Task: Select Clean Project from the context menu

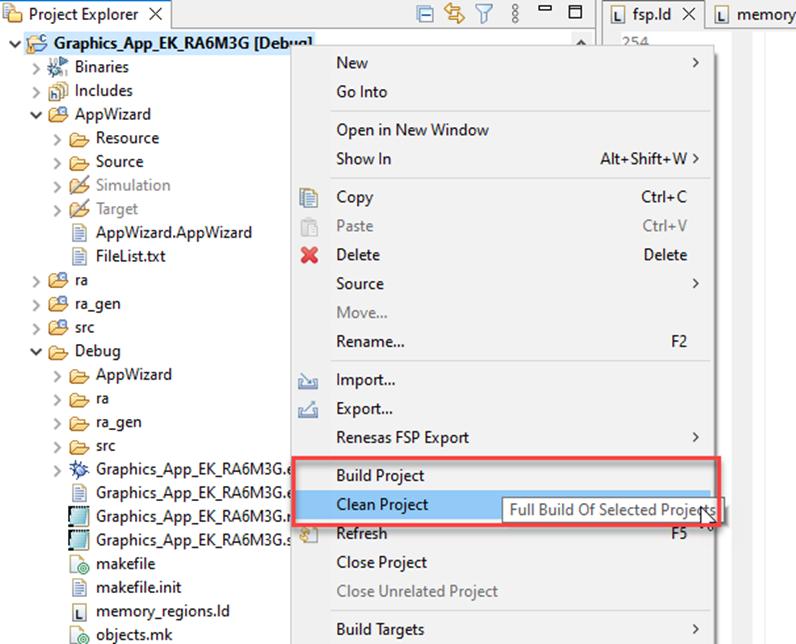Action: coord(382,505)
